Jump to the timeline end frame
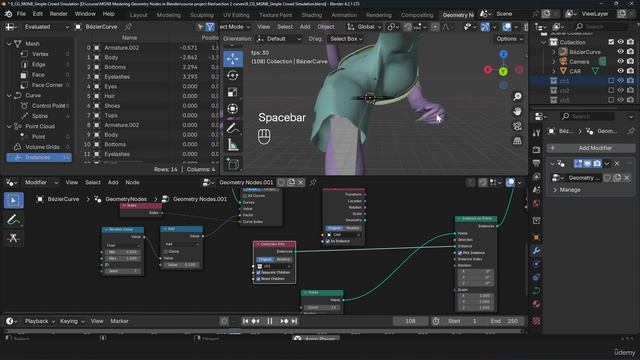This screenshot has height=360, width=640. click(x=294, y=321)
